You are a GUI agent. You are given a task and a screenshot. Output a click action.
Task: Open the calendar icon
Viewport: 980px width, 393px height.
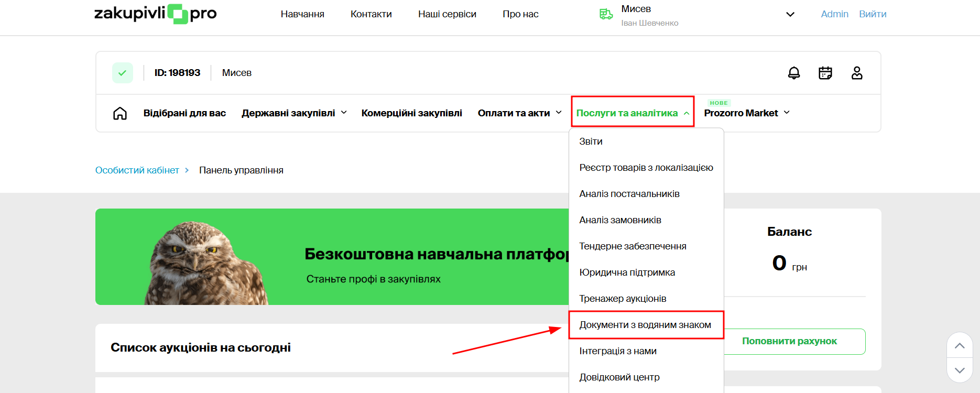(825, 73)
